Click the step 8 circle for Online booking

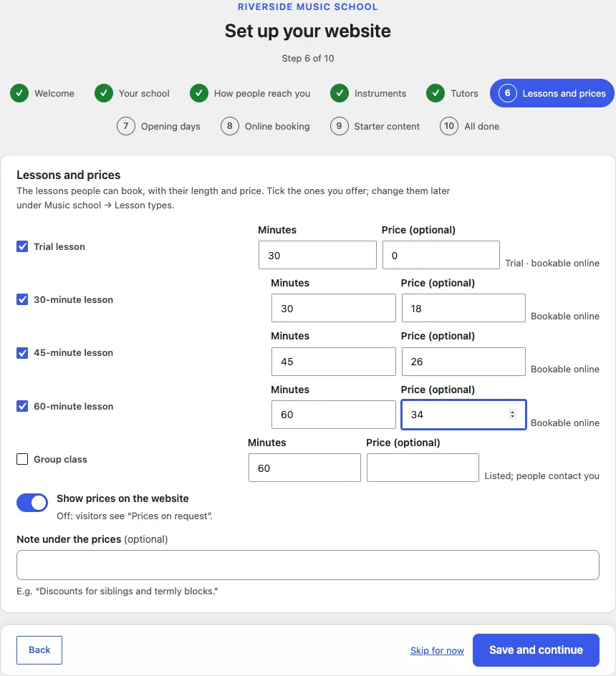click(x=229, y=126)
